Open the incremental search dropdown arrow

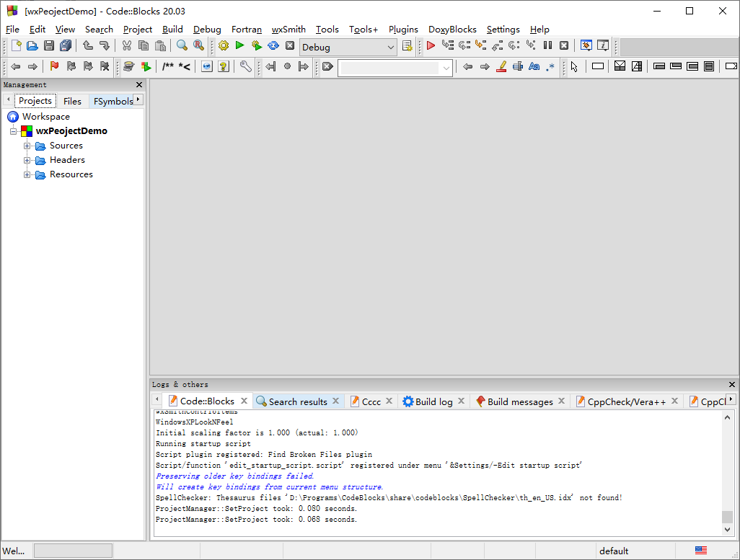pyautogui.click(x=446, y=68)
